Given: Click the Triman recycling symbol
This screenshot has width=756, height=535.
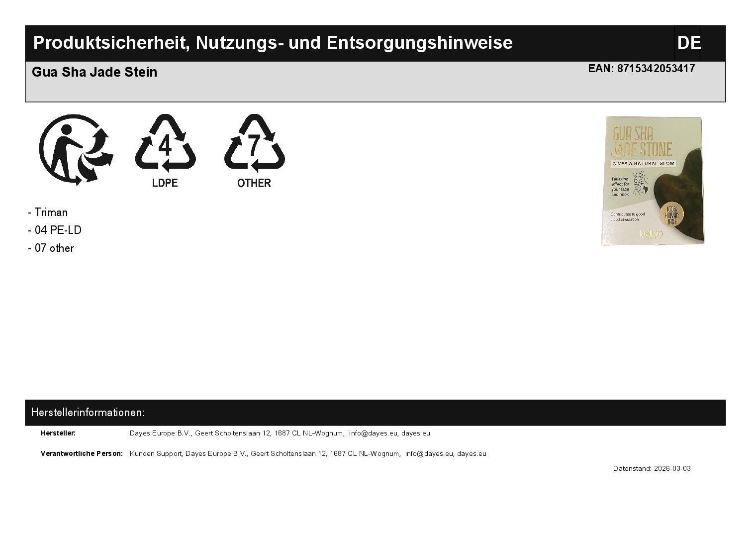Looking at the screenshot, I should pos(76,149).
